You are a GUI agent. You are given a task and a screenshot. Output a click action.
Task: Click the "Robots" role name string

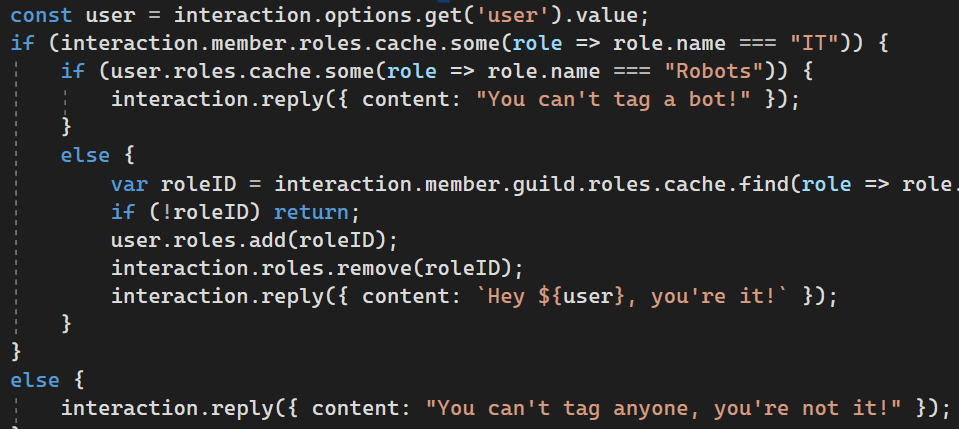point(716,72)
